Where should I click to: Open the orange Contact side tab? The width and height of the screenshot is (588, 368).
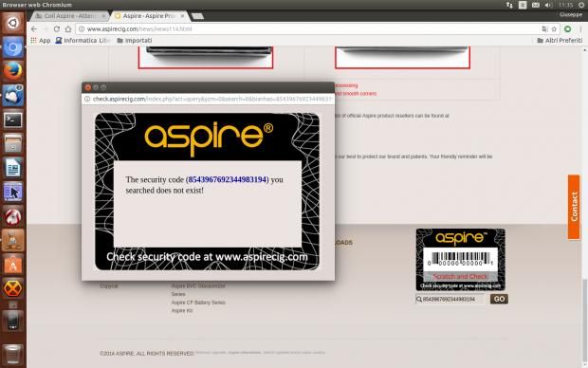574,207
